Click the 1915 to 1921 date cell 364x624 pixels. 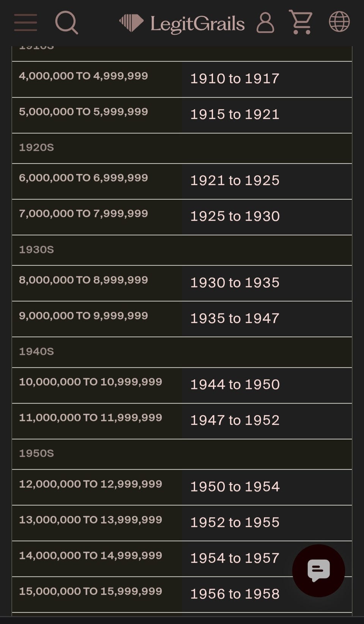point(267,115)
